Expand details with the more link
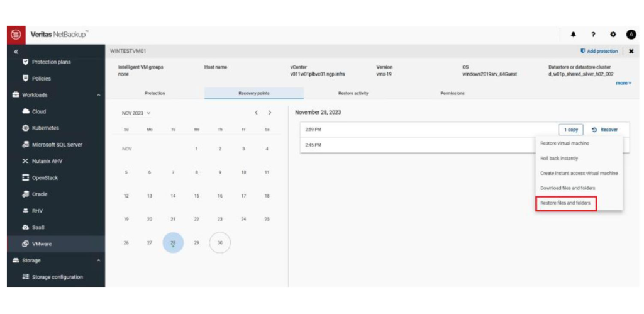Image resolution: width=644 pixels, height=314 pixels. tap(623, 83)
